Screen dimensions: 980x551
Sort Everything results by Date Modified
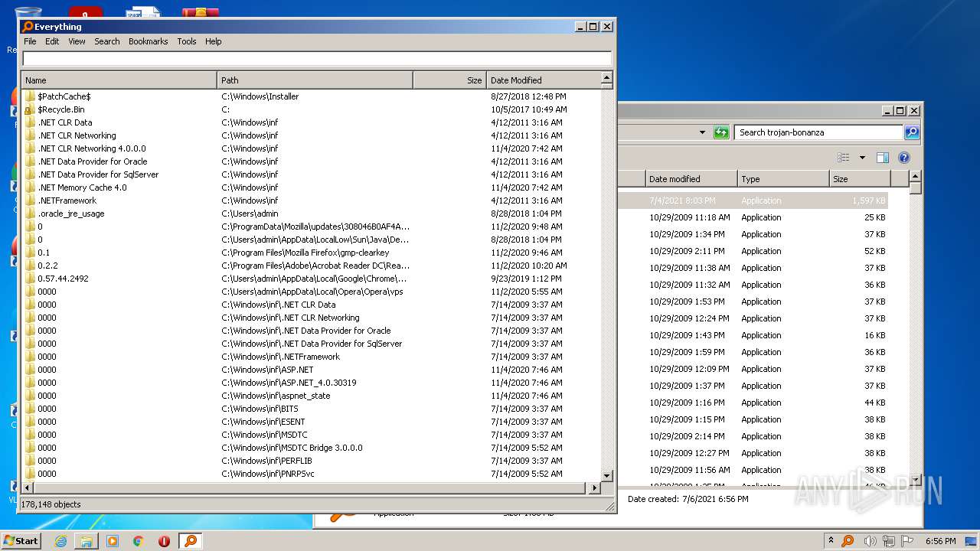point(543,80)
